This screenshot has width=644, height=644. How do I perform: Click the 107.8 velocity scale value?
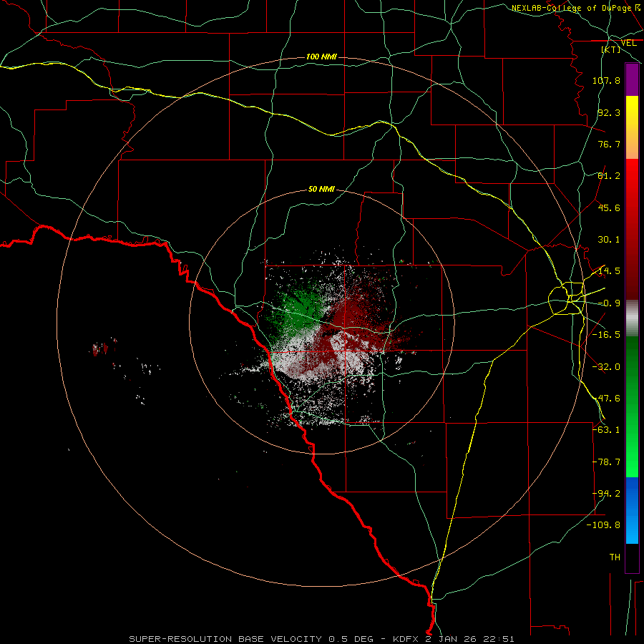(606, 80)
